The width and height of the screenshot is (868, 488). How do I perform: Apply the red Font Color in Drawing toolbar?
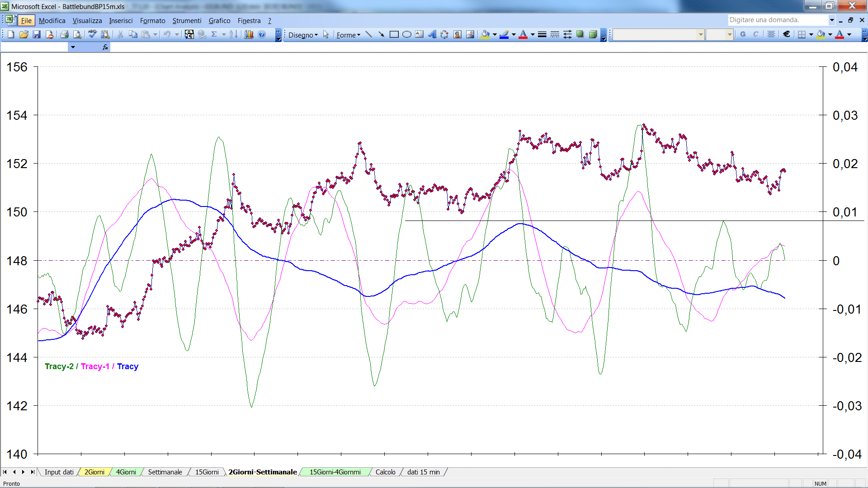pos(523,34)
